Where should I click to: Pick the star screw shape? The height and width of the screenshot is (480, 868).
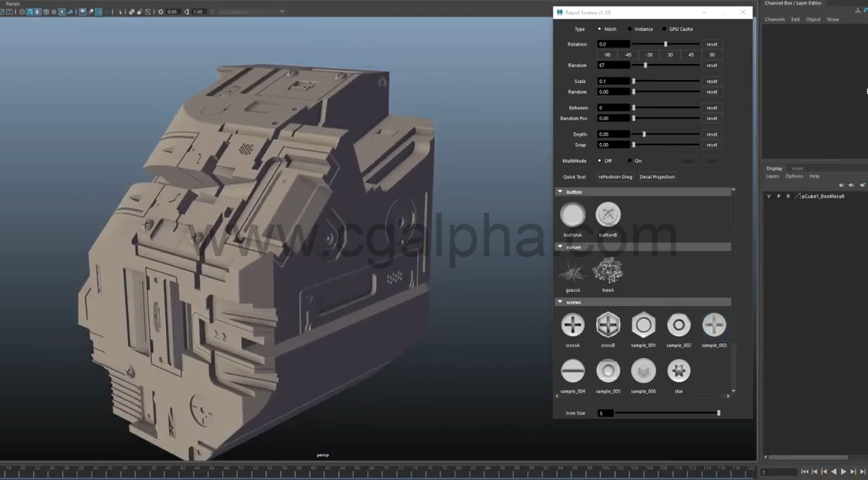pos(678,370)
